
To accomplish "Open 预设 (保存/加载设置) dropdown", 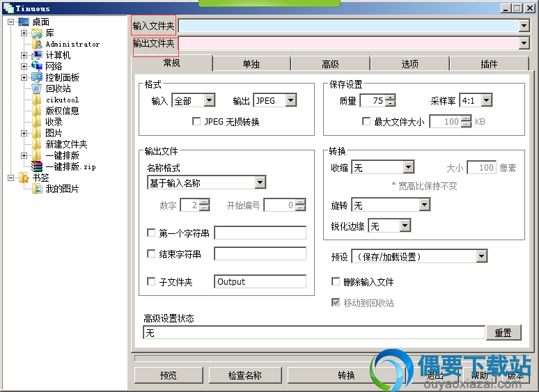I will coord(482,256).
